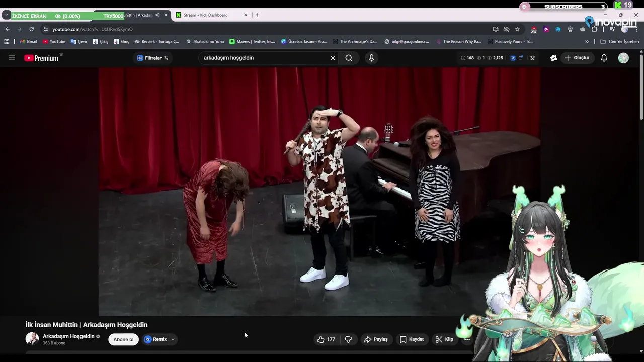The width and height of the screenshot is (644, 362).
Task: Go back with browser back arrow
Action: 7,29
